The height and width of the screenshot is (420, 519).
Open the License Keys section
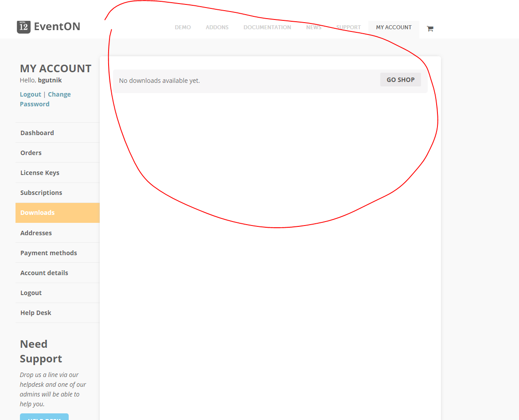[40, 173]
